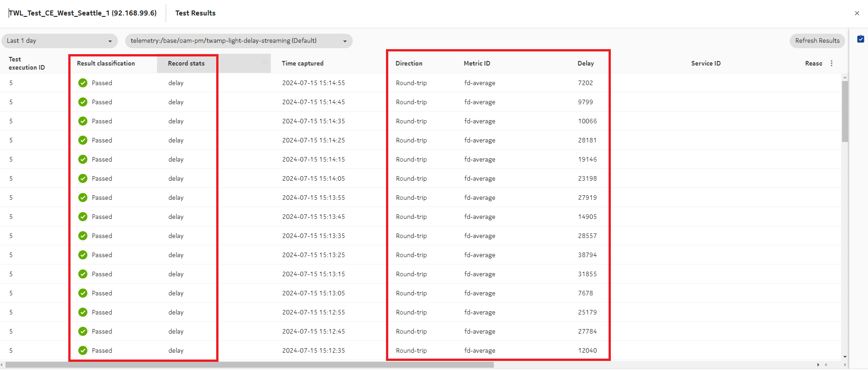Click the horizontal scrollbar thumb at bottom
The height and width of the screenshot is (370, 868).
tap(249, 365)
